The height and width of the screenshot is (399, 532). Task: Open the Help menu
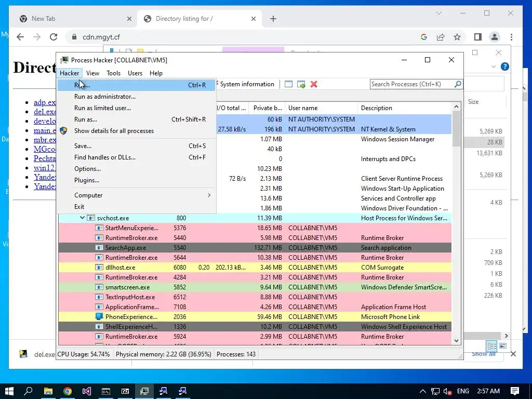coord(156,73)
